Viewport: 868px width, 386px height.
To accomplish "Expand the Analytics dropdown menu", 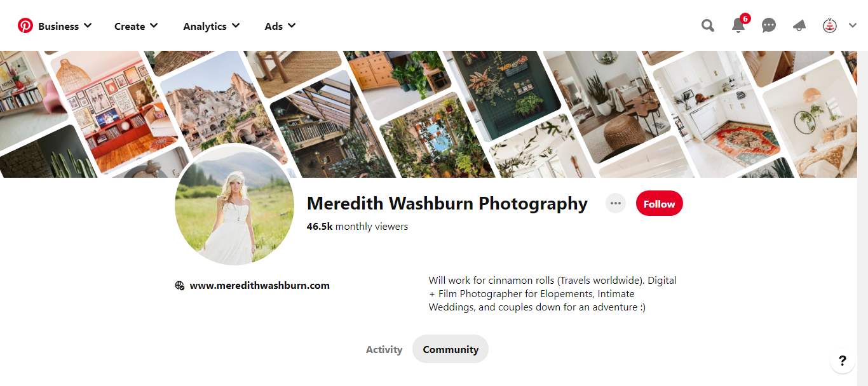I will tap(212, 26).
